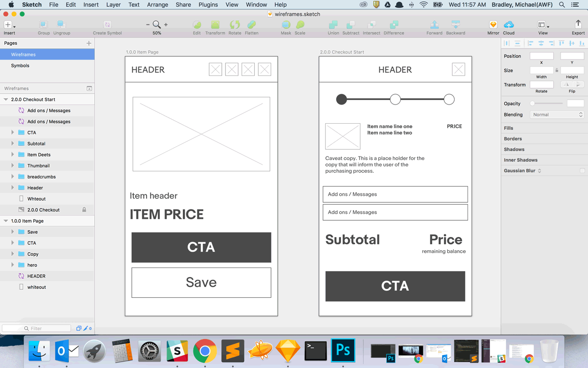Collapse the 1.0.0 Item Page artboard
The height and width of the screenshot is (368, 588).
6,221
